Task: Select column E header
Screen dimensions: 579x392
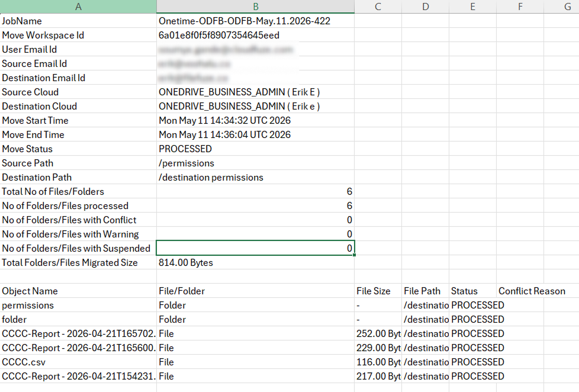Action: tap(472, 7)
